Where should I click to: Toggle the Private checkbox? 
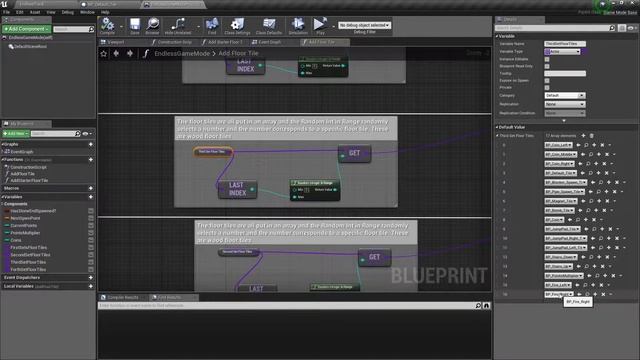point(547,88)
